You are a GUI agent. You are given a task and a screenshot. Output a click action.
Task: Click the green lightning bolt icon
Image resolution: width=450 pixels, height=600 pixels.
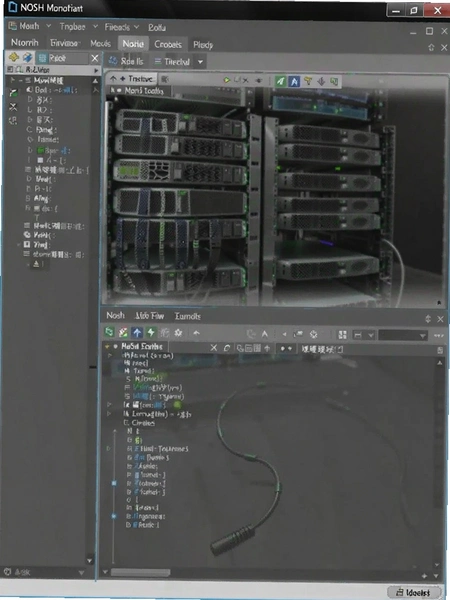pyautogui.click(x=151, y=332)
